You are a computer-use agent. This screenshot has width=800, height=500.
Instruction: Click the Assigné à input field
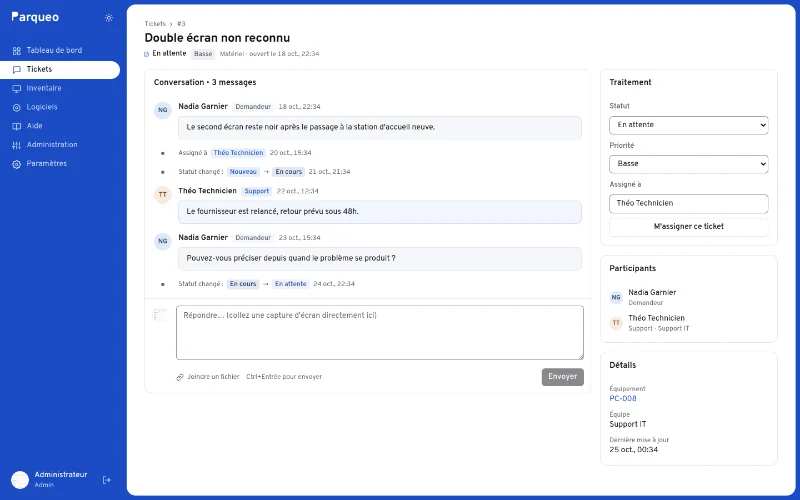coord(689,204)
